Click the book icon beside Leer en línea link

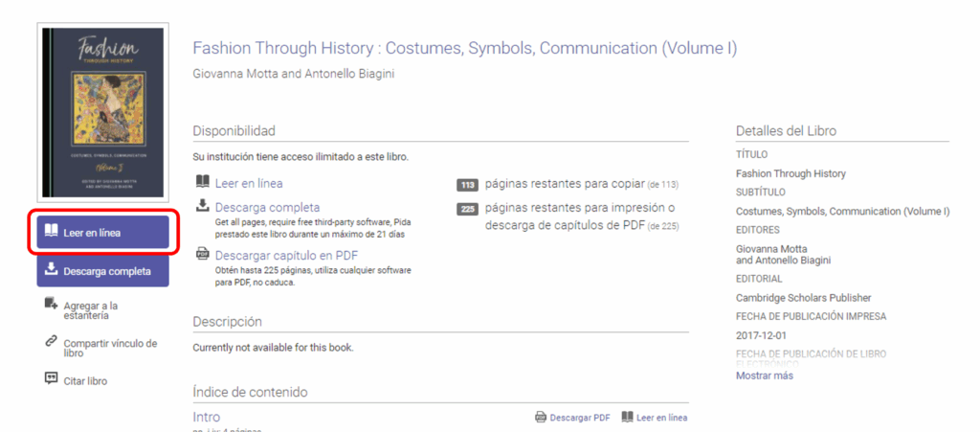(202, 182)
